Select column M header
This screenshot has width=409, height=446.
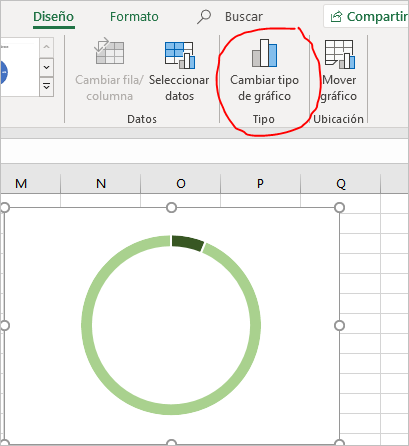pos(21,183)
